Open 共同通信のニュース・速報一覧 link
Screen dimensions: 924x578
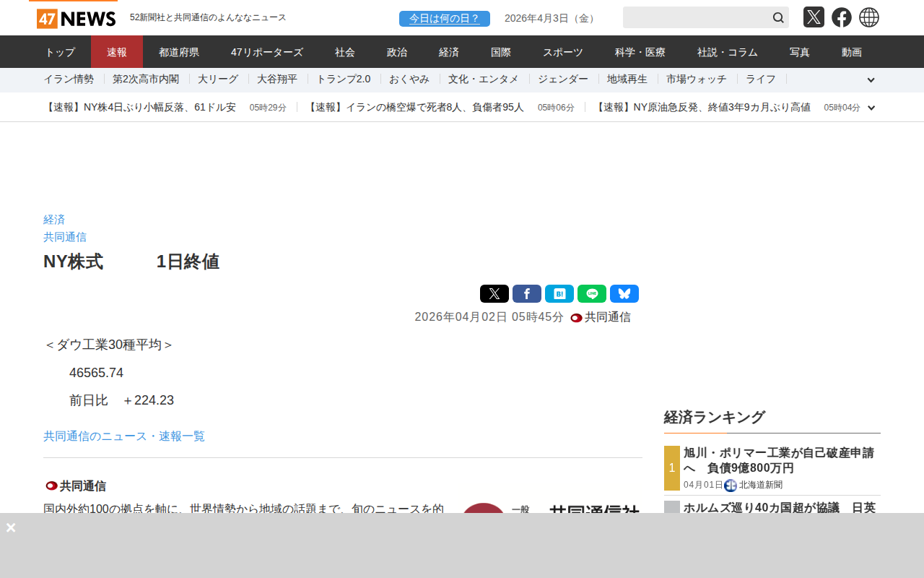[x=124, y=436]
